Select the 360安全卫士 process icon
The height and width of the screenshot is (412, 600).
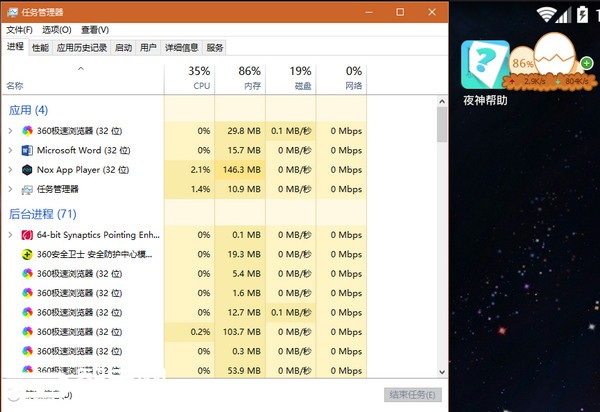[x=27, y=254]
